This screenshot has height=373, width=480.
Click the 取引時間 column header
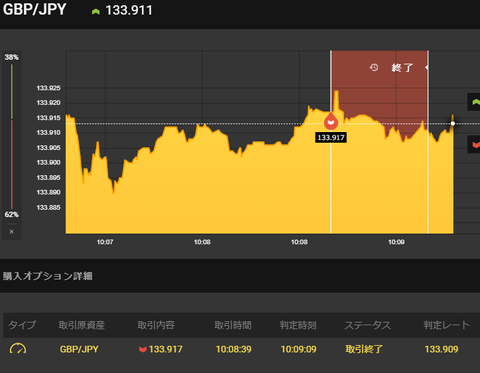(x=233, y=325)
